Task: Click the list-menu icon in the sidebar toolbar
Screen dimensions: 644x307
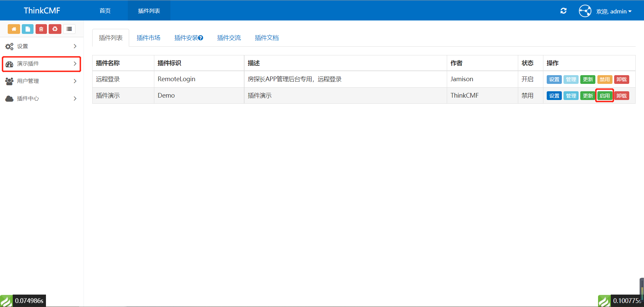Action: [x=69, y=29]
